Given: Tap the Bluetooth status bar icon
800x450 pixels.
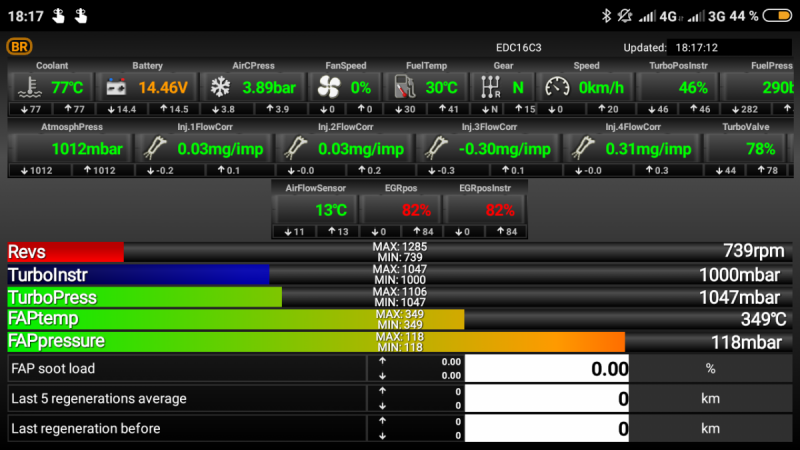Looking at the screenshot, I should [605, 15].
